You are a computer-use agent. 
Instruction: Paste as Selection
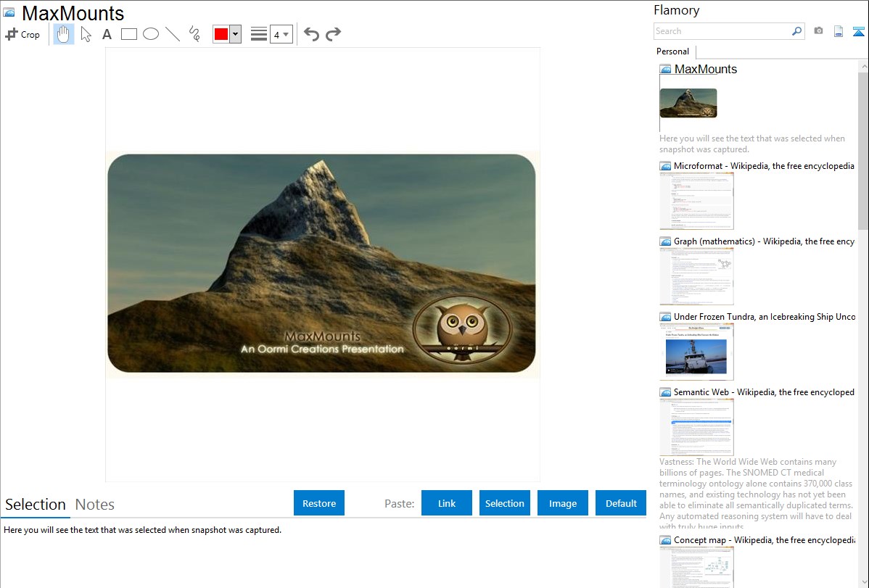point(504,503)
